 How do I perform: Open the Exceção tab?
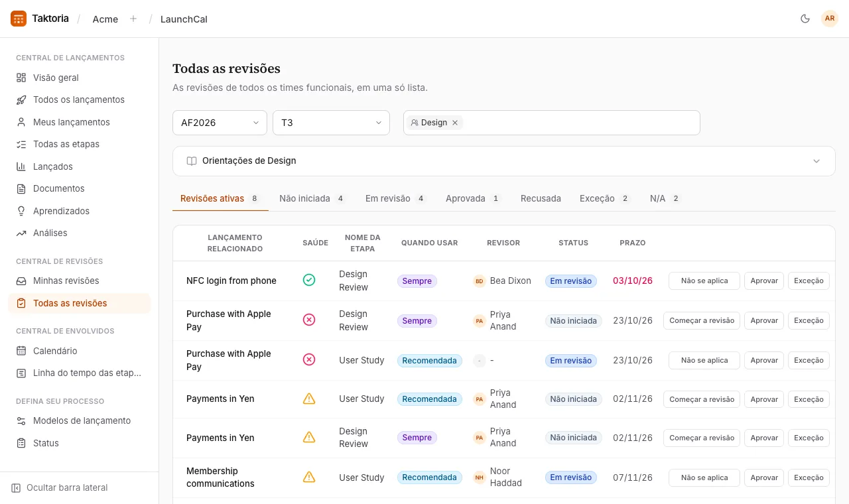[604, 198]
